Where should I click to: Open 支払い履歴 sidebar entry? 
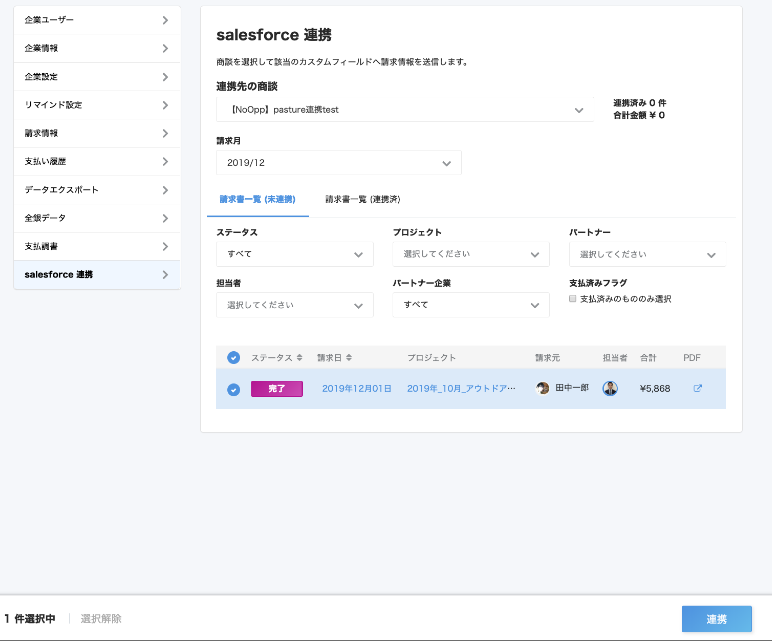pyautogui.click(x=97, y=161)
